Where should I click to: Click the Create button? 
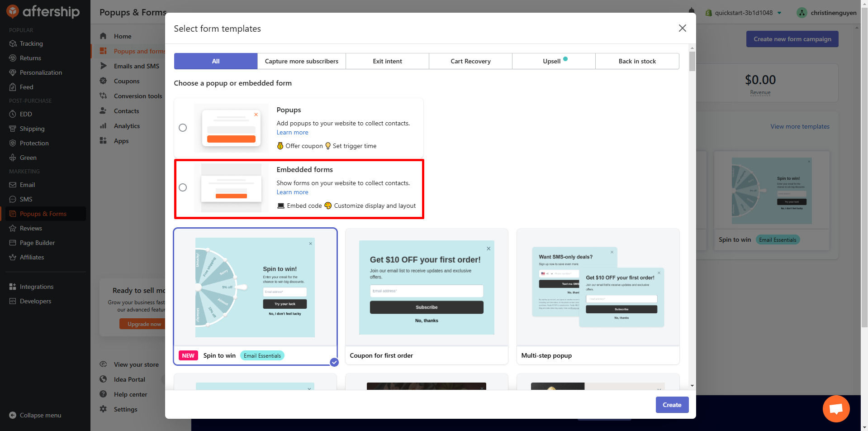pos(672,404)
